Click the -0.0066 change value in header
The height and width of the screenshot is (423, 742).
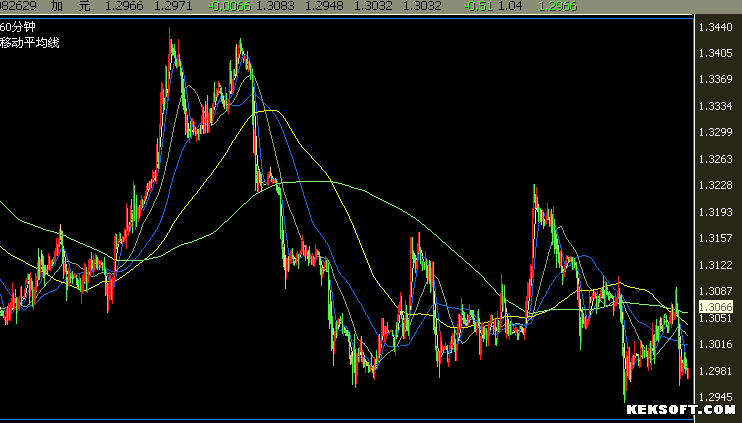pos(229,6)
